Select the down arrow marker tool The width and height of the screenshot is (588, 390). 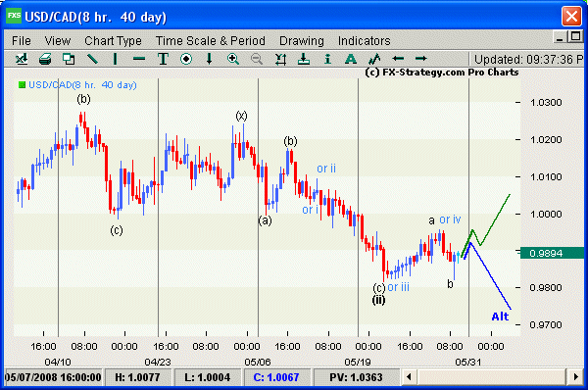point(210,59)
